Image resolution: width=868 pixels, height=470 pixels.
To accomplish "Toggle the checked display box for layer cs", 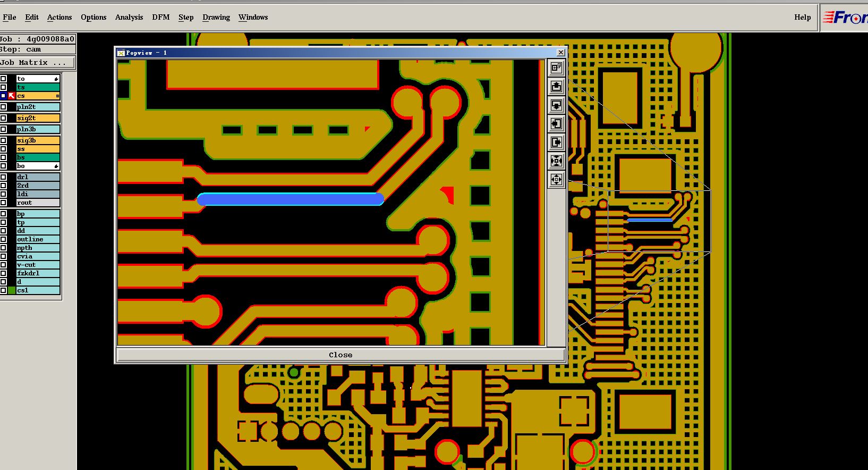I will pyautogui.click(x=3, y=96).
